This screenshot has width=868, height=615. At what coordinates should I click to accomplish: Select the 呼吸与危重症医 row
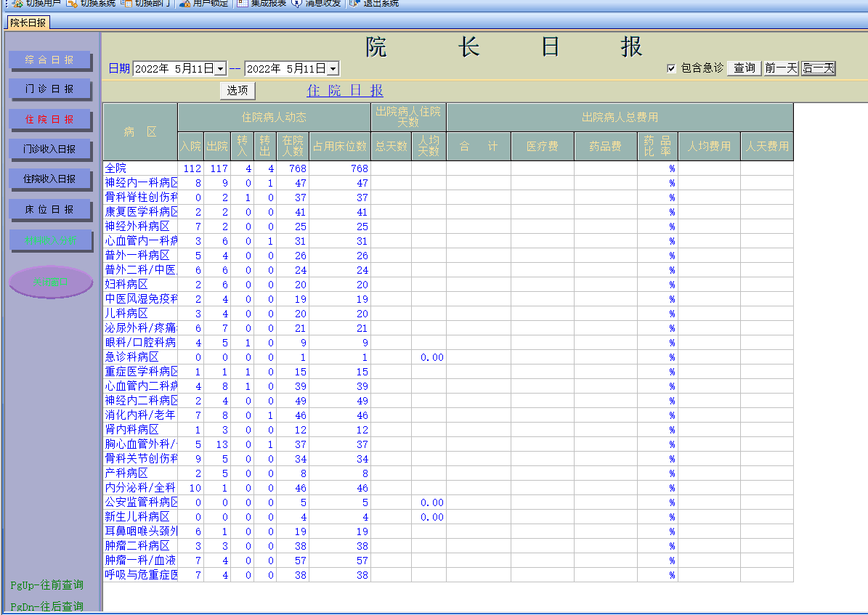point(448,574)
